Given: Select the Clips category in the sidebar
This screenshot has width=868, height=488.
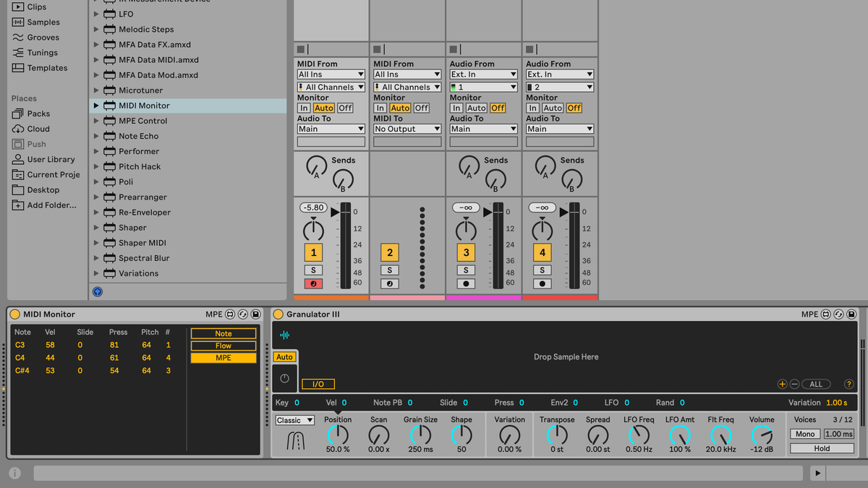Looking at the screenshot, I should tap(17, 7).
